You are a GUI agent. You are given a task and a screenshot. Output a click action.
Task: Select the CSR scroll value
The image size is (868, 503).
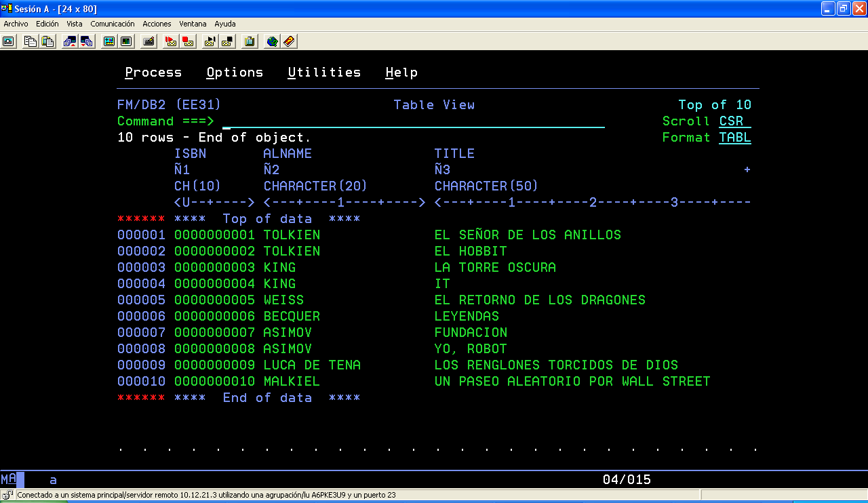click(736, 121)
